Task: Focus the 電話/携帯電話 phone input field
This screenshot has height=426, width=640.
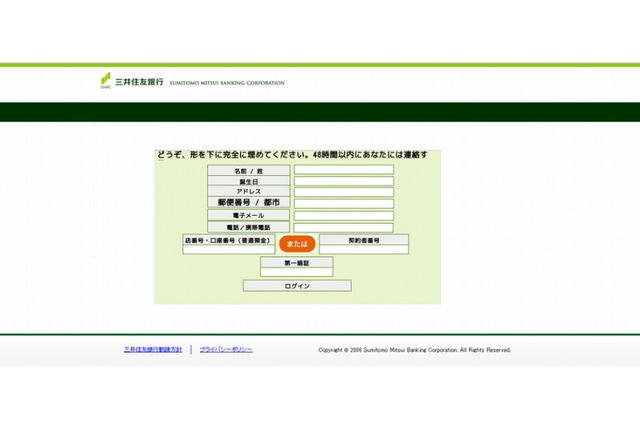Action: point(344,227)
